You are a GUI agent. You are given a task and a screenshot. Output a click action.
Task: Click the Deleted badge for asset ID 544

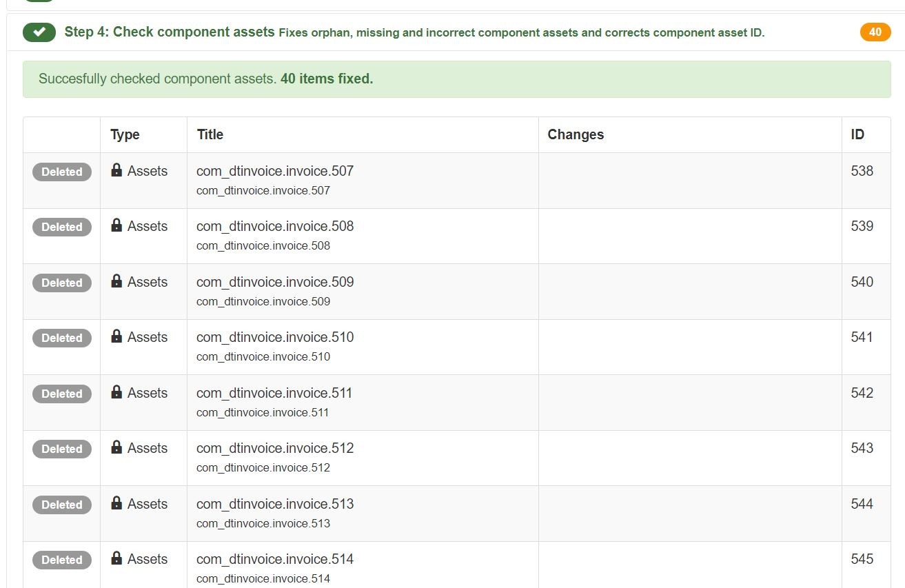(62, 505)
